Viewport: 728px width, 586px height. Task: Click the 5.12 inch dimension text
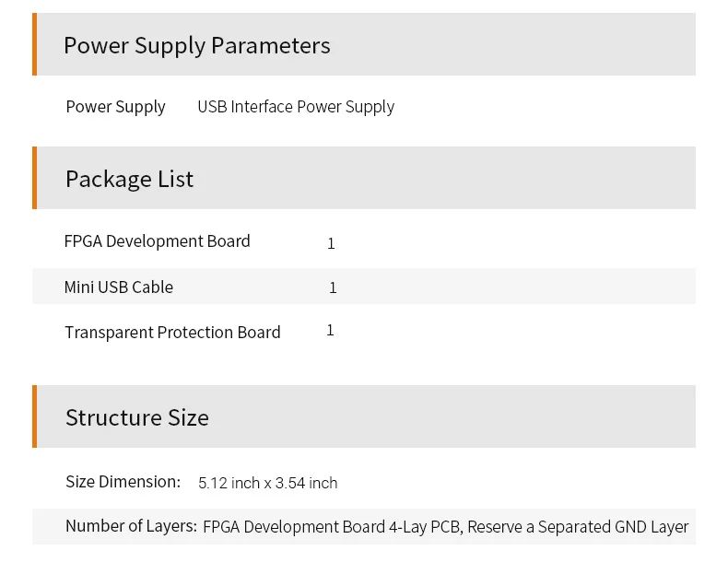[x=229, y=483]
